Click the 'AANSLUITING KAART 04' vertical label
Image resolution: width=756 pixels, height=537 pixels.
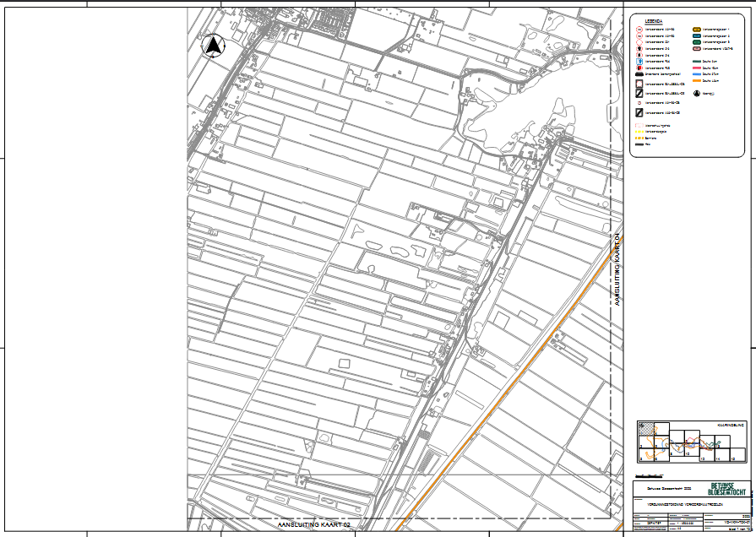(x=617, y=268)
